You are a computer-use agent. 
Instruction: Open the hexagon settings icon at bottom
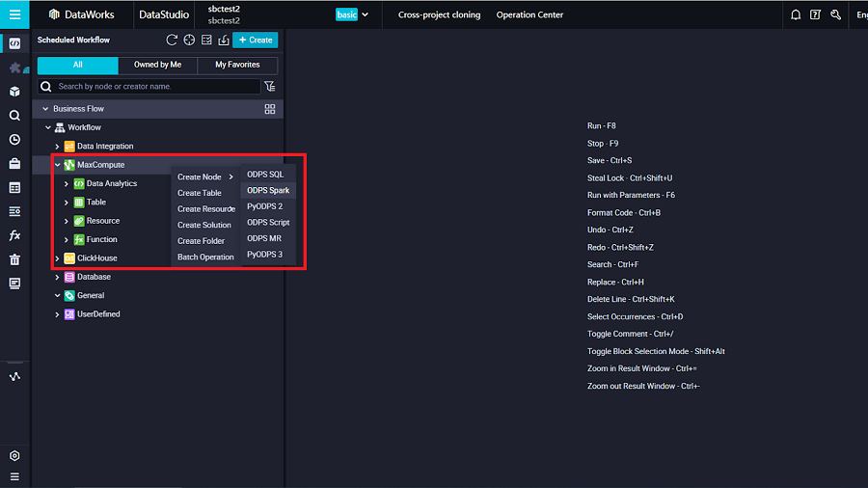coord(14,456)
